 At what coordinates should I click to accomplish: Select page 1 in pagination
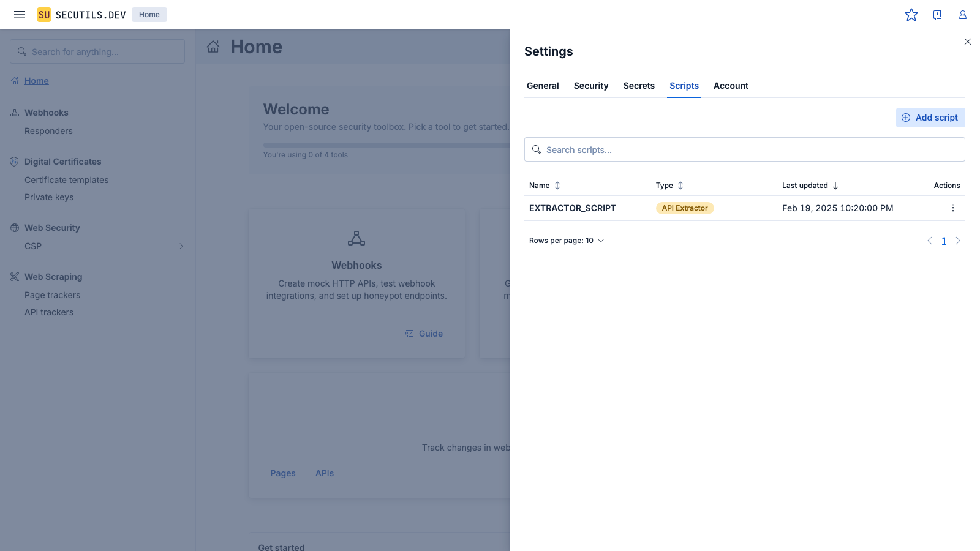pyautogui.click(x=944, y=241)
